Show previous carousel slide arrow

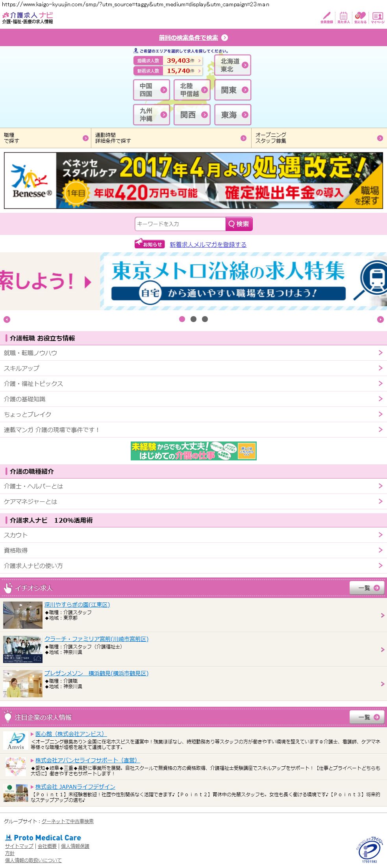pyautogui.click(x=7, y=319)
